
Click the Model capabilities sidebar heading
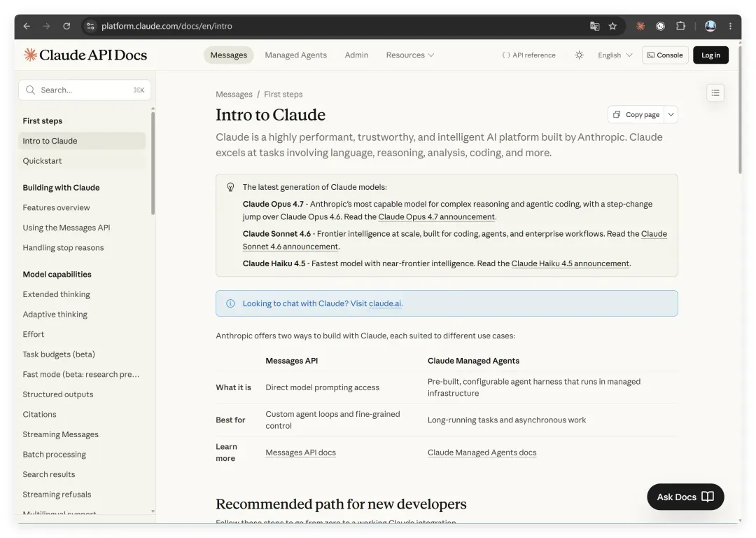pyautogui.click(x=57, y=275)
